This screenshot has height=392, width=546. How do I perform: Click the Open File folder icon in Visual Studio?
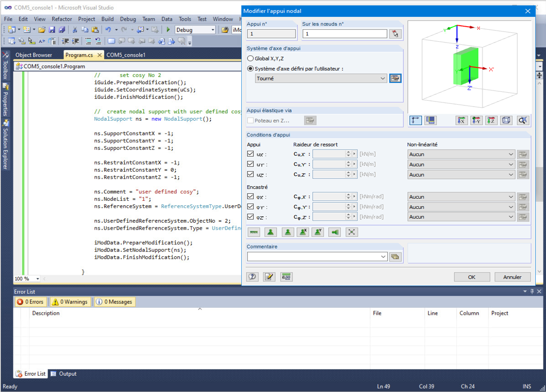coord(42,30)
